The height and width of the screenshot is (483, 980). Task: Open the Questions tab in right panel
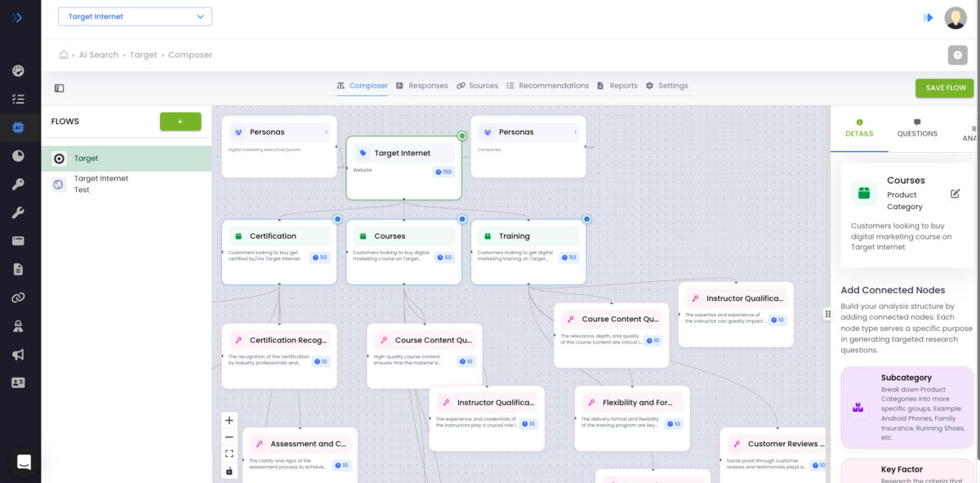pyautogui.click(x=917, y=128)
